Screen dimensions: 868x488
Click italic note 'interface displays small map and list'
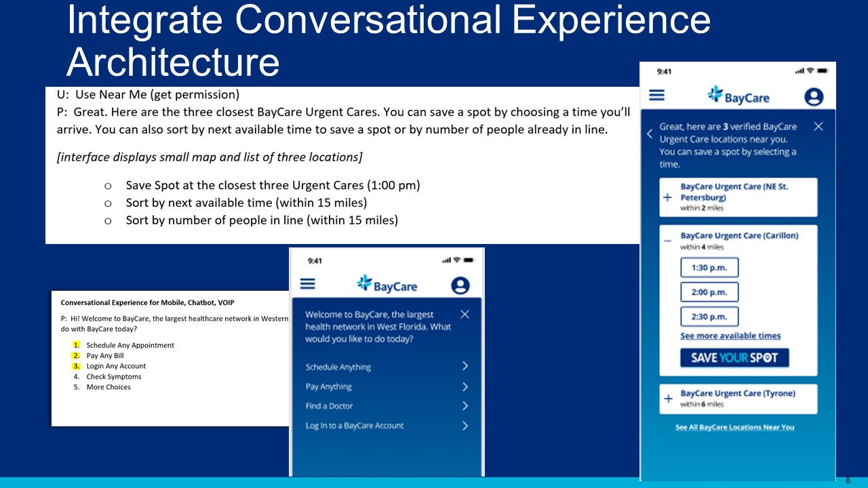coord(210,157)
